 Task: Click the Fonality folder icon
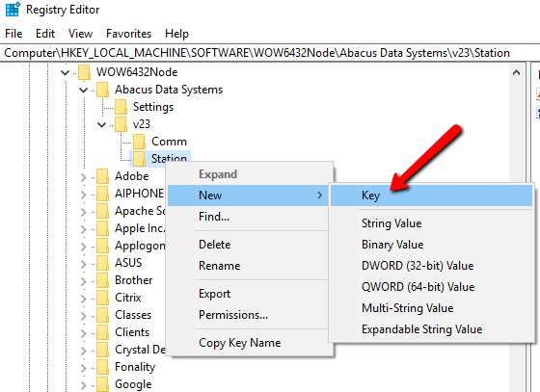pyautogui.click(x=102, y=367)
